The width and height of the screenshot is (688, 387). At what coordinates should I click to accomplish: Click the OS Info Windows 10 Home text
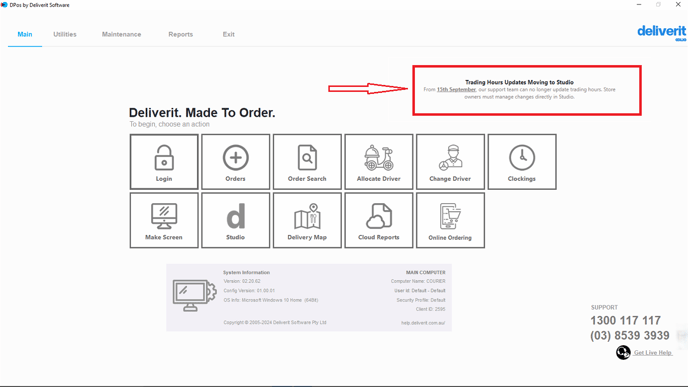pos(271,301)
